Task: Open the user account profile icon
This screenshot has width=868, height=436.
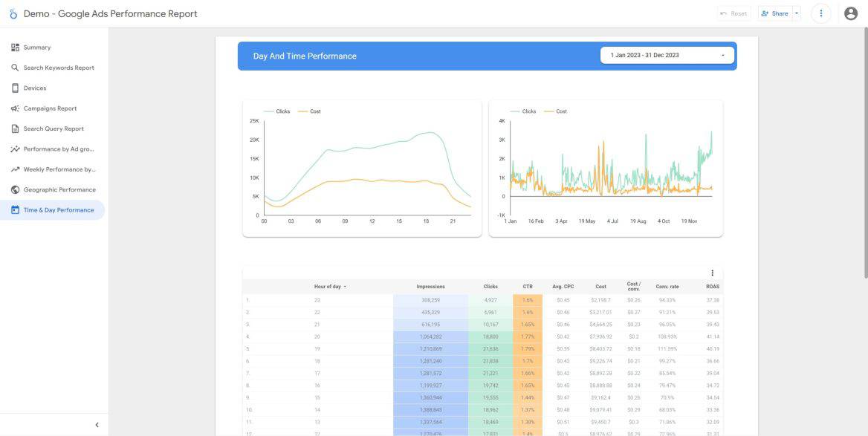Action: tap(851, 13)
